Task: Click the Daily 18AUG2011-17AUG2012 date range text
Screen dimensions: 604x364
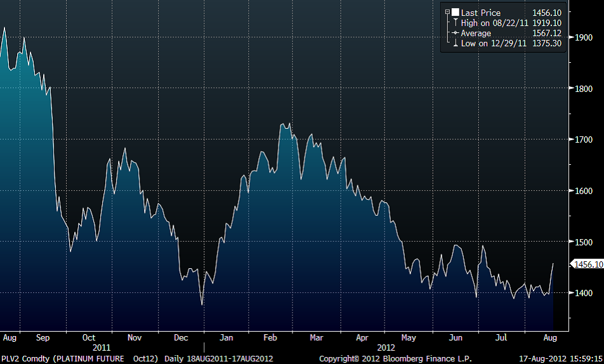Action: (x=219, y=359)
